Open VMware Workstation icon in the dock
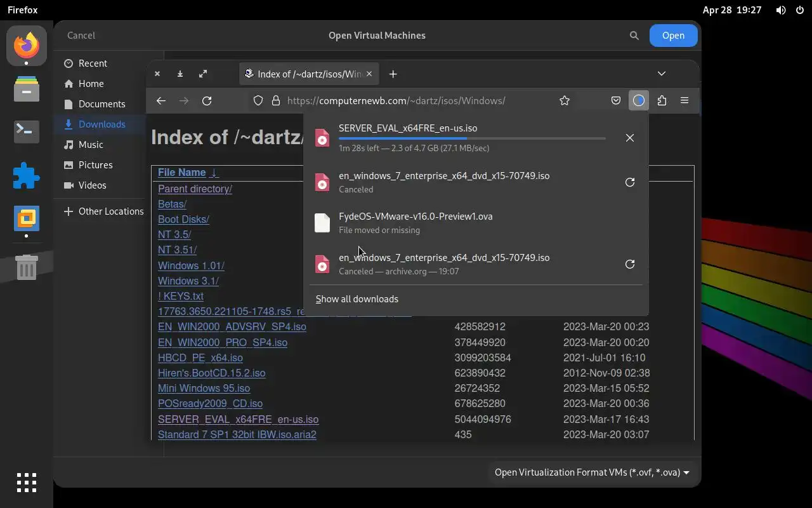 pyautogui.click(x=27, y=219)
